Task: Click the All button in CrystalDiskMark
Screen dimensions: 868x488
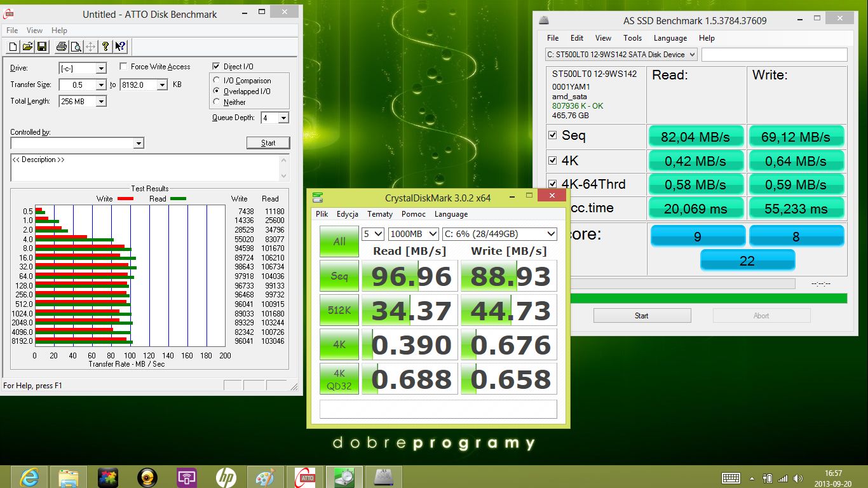Action: [x=339, y=241]
